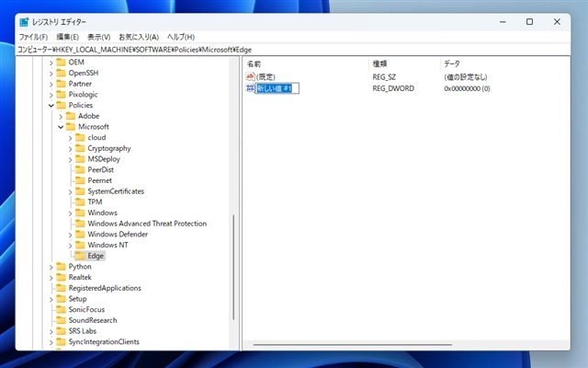Click the Setup folder icon

(x=61, y=298)
